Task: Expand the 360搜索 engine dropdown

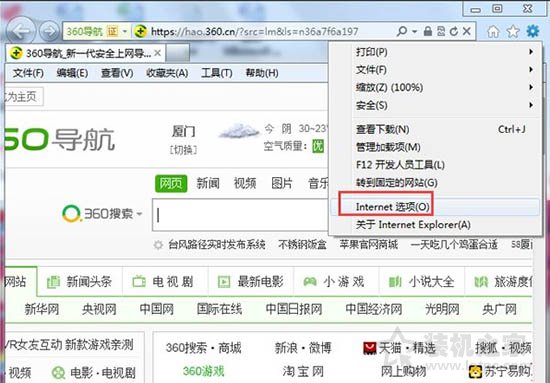Action: coord(139,214)
